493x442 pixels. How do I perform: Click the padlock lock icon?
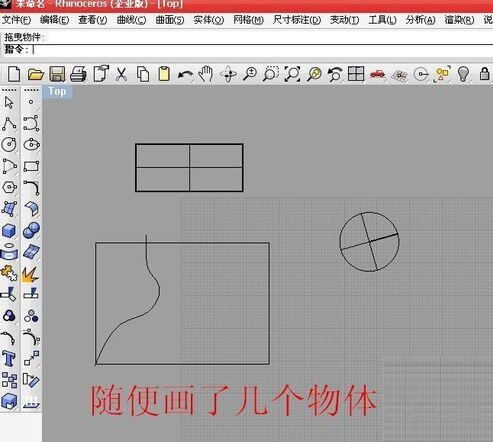(484, 74)
